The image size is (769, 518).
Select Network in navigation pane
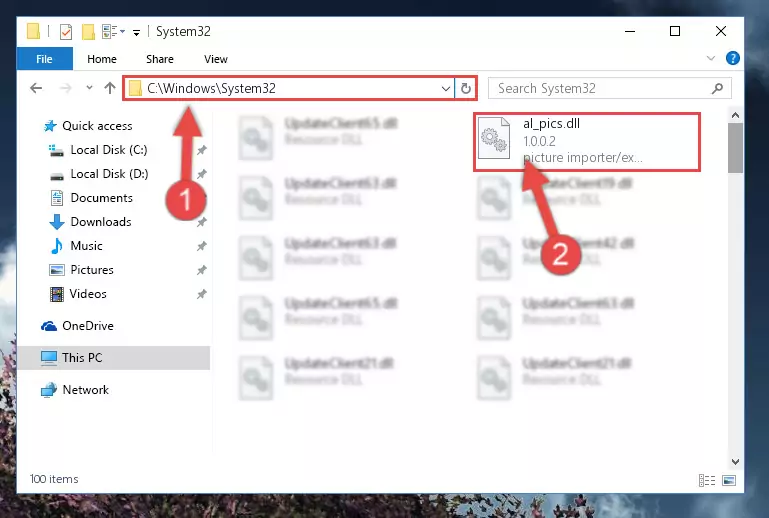point(75,390)
